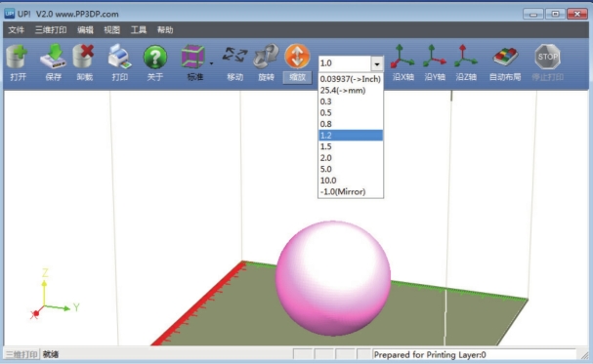
Task: Select the 旋转 (Rotate) tool
Action: (x=267, y=57)
